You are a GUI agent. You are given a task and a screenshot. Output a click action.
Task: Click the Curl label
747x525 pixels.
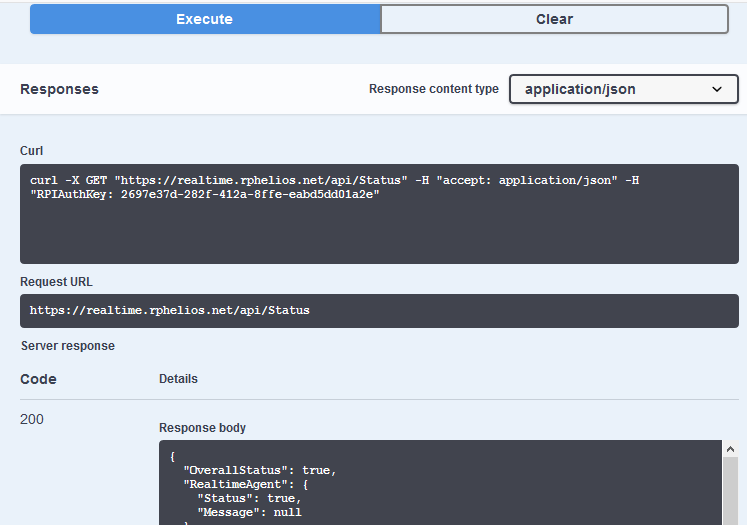(x=30, y=151)
